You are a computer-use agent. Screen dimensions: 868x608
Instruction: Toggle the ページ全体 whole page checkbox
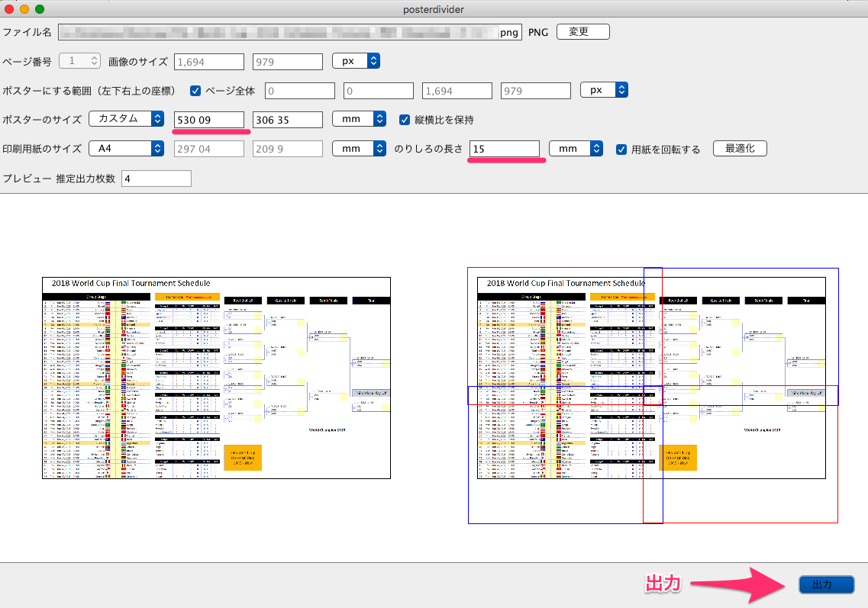(x=195, y=91)
